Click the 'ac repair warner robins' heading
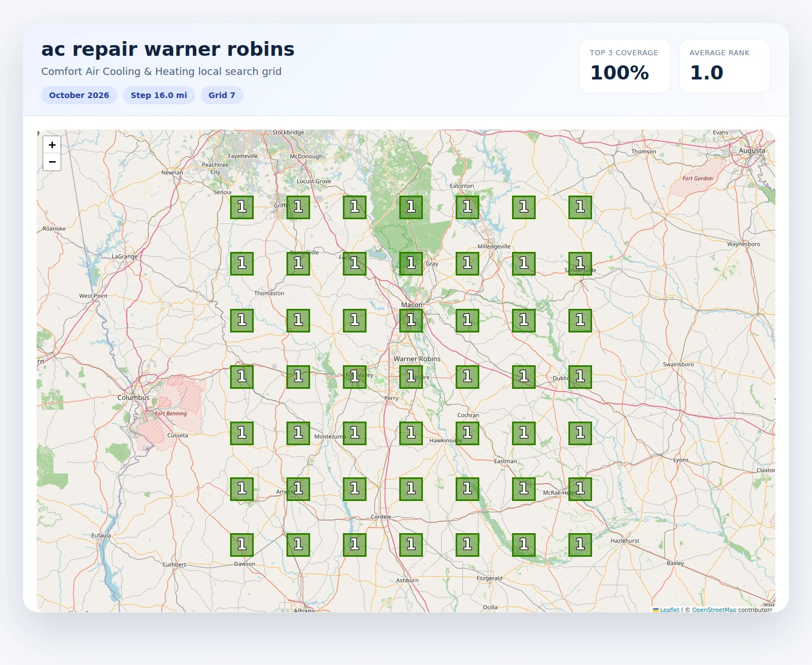Viewport: 812px width, 665px height. (167, 49)
